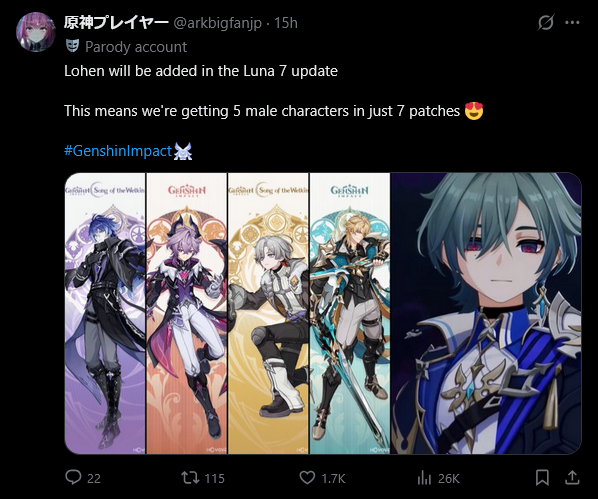
Task: Click the #GenshinImpact hashtag link
Action: 118,151
